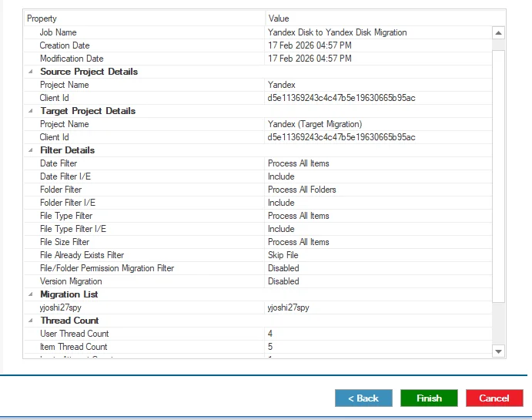Click the Property column header
Viewport: 532px width, 420px height.
(x=145, y=18)
